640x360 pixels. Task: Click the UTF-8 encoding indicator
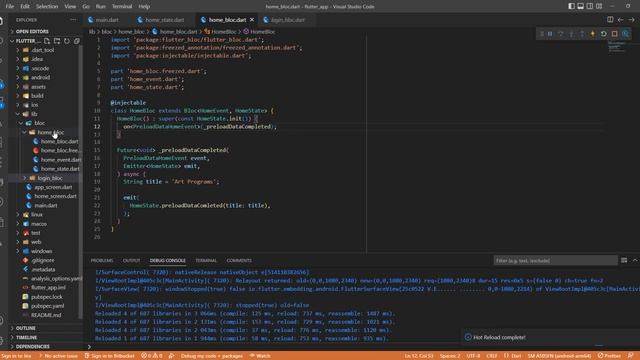pyautogui.click(x=473, y=356)
